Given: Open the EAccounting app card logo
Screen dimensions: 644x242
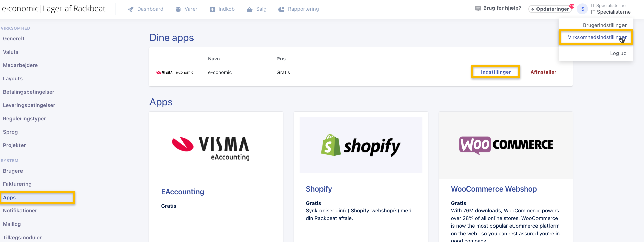Looking at the screenshot, I should pyautogui.click(x=211, y=148).
